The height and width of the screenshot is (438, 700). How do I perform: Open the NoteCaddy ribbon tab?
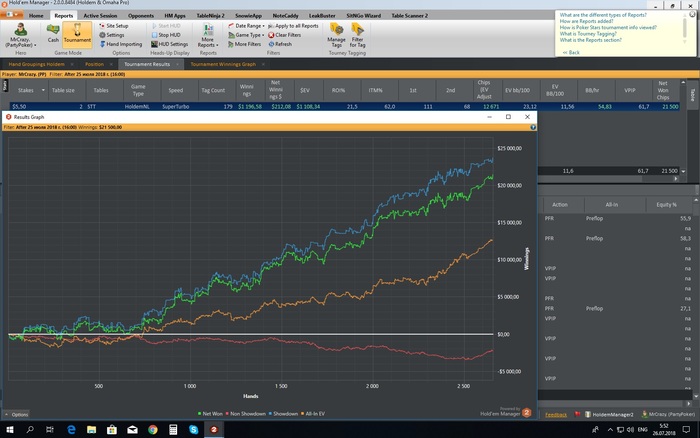click(x=285, y=16)
